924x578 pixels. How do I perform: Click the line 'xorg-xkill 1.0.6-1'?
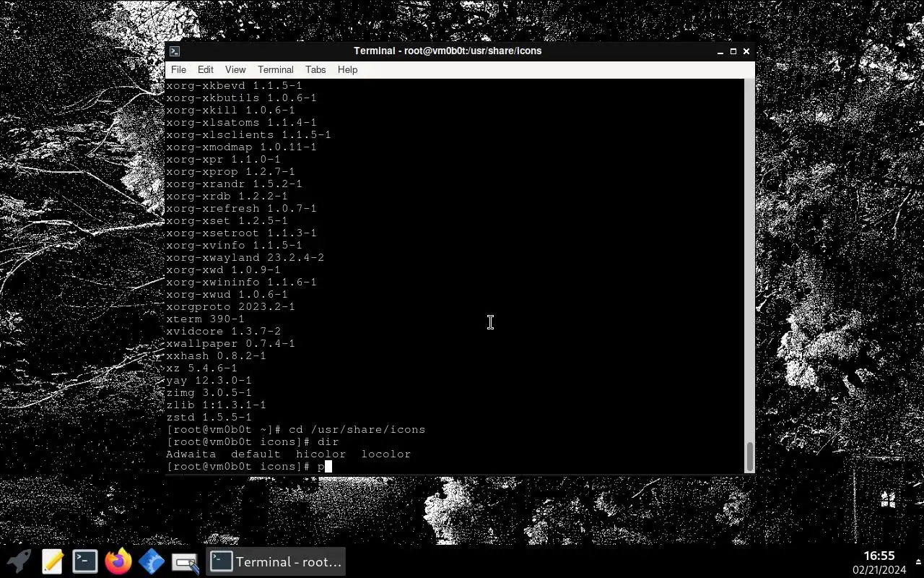click(230, 110)
